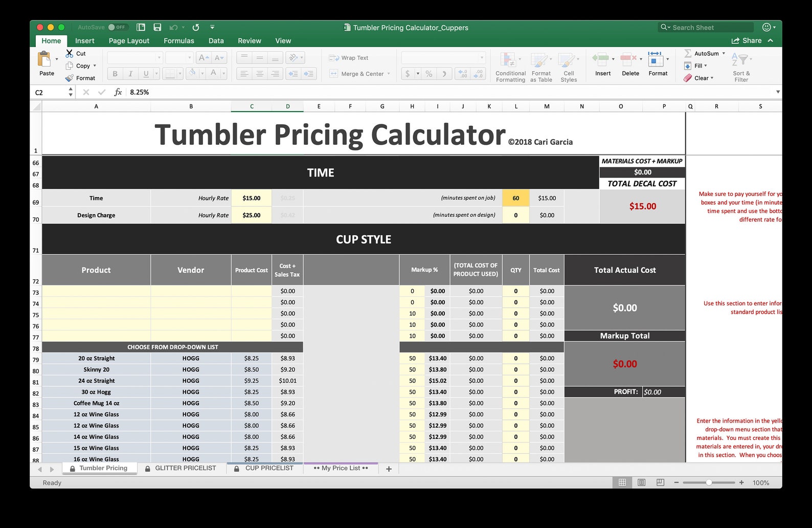Apply Italic formatting
Image resolution: width=812 pixels, height=528 pixels.
click(130, 74)
